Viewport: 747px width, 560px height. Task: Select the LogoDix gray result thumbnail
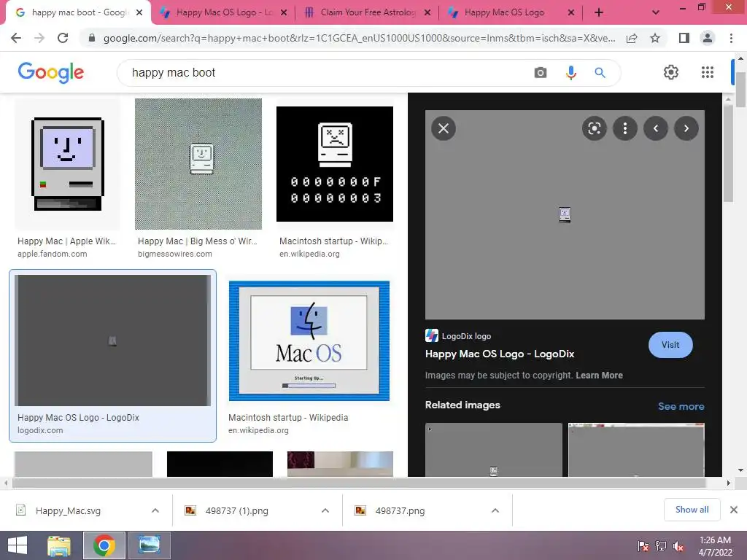pyautogui.click(x=112, y=340)
